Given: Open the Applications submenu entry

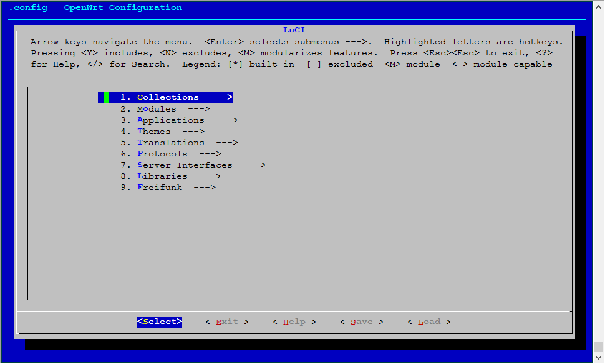Looking at the screenshot, I should [x=179, y=120].
